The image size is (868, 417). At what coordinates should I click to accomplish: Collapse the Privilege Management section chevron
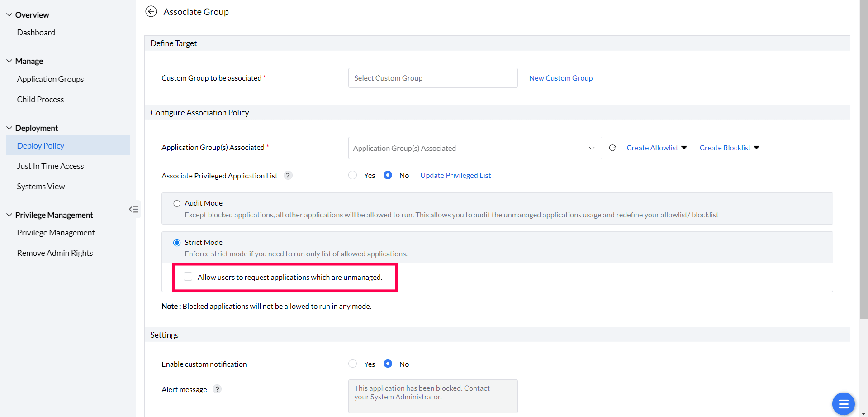coord(9,215)
